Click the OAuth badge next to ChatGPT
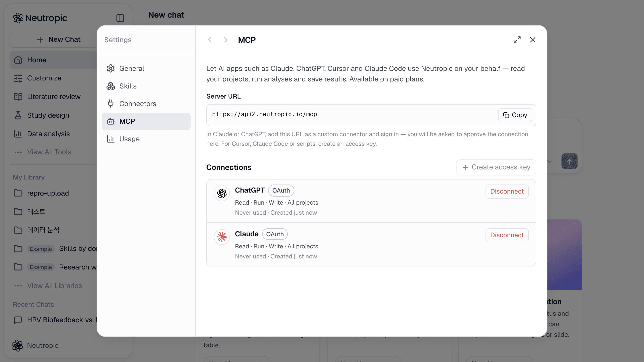The image size is (644, 362). coord(281,191)
